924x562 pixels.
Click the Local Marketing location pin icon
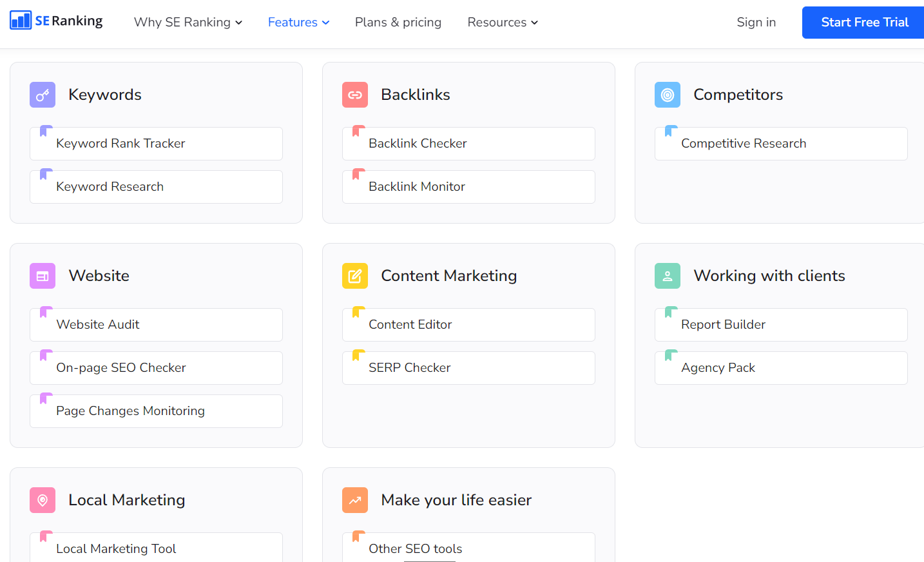point(42,499)
